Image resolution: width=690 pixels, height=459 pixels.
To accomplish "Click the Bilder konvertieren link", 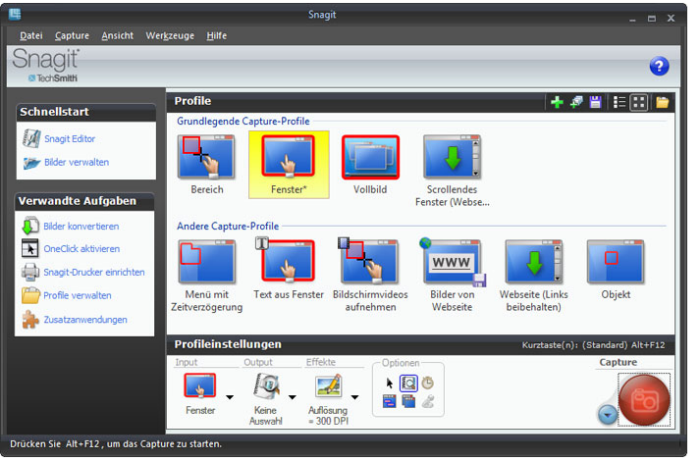I will [81, 226].
